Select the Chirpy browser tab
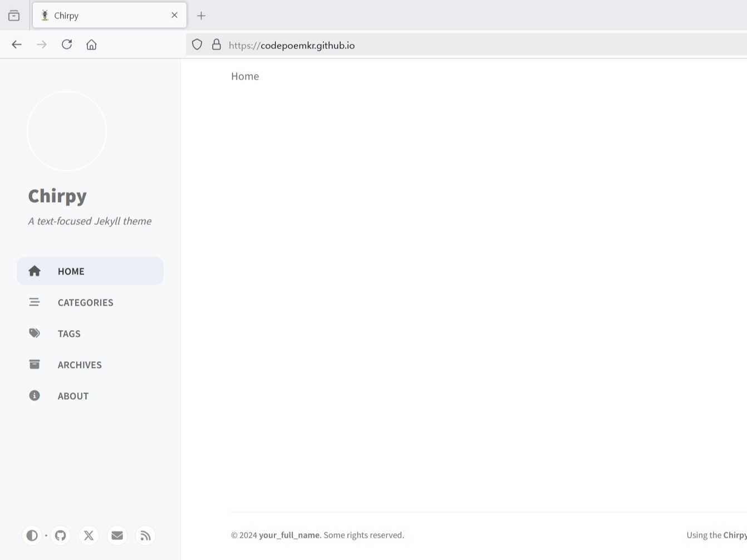Viewport: 747px width, 560px height. (x=100, y=15)
